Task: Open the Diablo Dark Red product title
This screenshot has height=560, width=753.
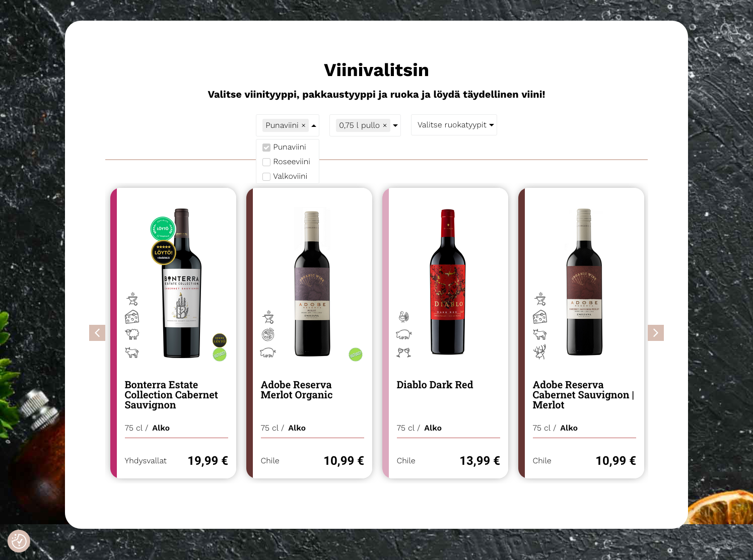Action: coord(435,385)
